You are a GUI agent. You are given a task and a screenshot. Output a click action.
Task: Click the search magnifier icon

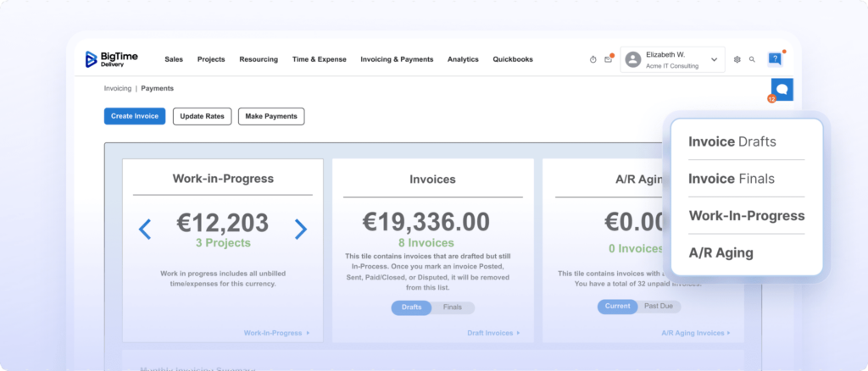tap(752, 59)
